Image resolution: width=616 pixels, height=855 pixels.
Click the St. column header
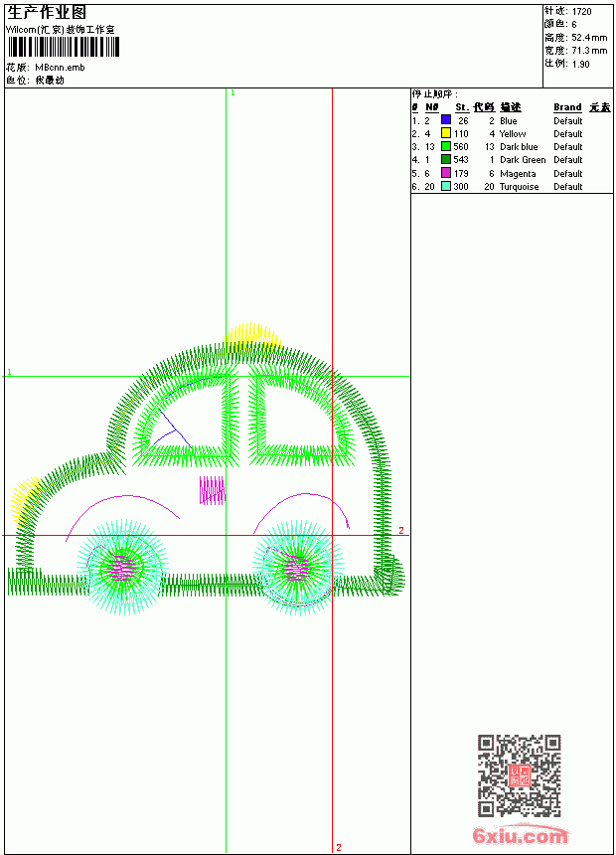tap(462, 107)
